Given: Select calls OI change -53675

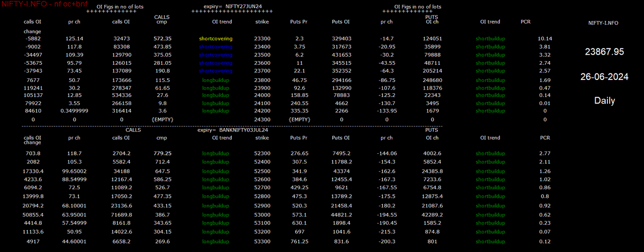Looking at the screenshot, I should pyautogui.click(x=33, y=63).
